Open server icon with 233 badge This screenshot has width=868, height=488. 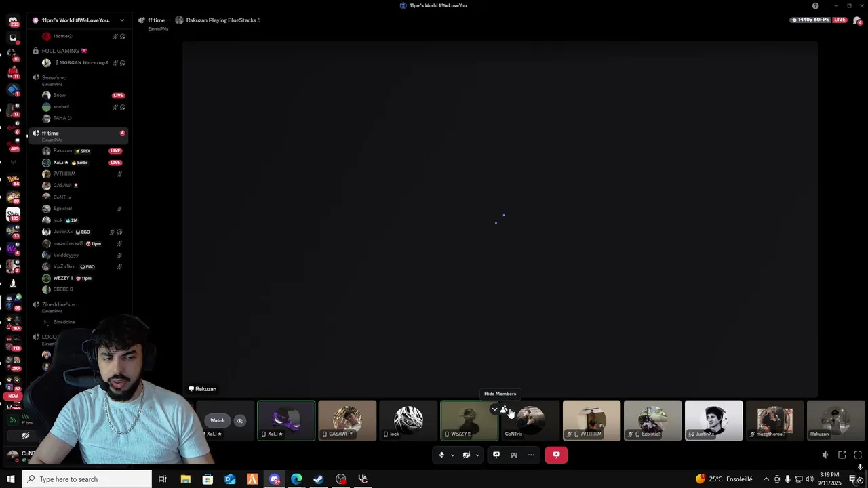tap(13, 21)
